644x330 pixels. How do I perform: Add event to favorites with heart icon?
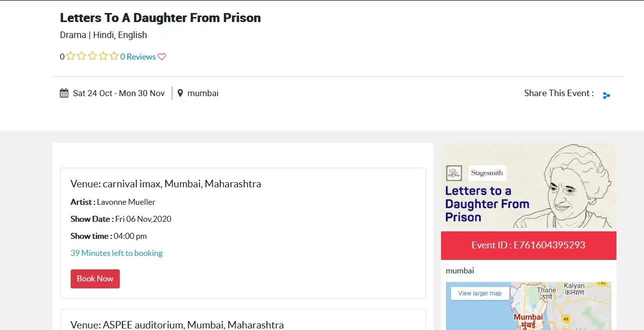tap(162, 57)
